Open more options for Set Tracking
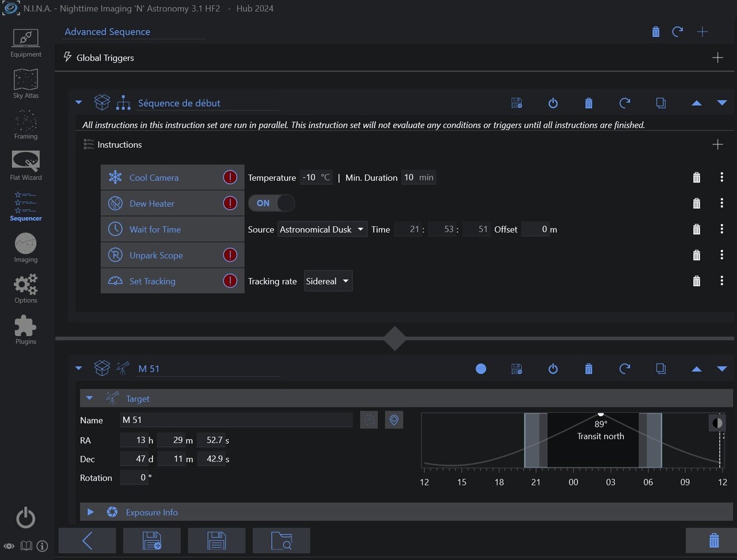This screenshot has width=737, height=560. pos(722,281)
